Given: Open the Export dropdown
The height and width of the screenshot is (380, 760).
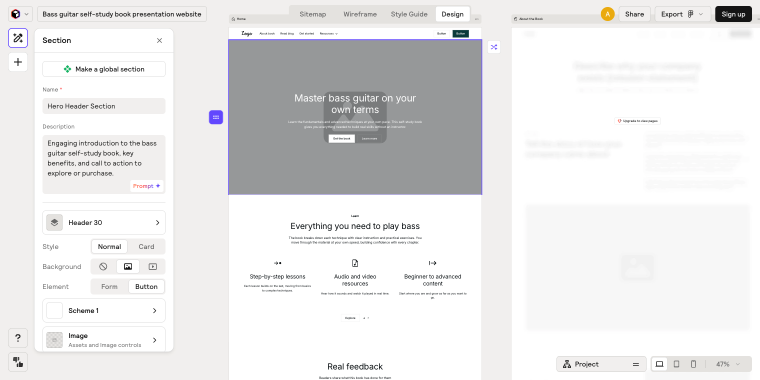Looking at the screenshot, I should coord(682,14).
